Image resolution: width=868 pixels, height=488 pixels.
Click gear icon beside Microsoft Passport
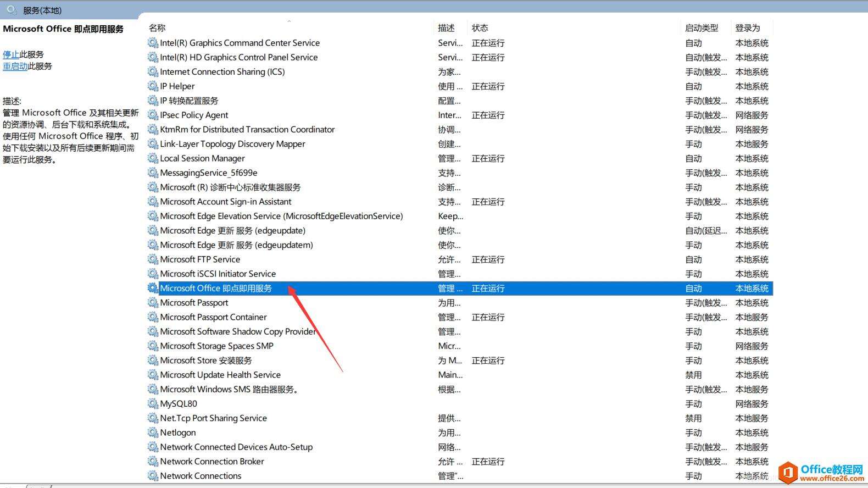click(x=153, y=303)
